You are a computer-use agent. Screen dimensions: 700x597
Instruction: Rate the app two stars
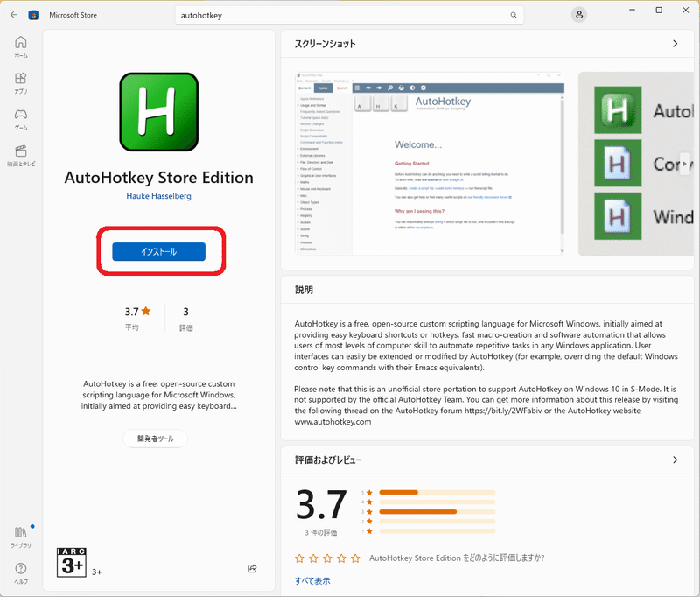point(313,558)
